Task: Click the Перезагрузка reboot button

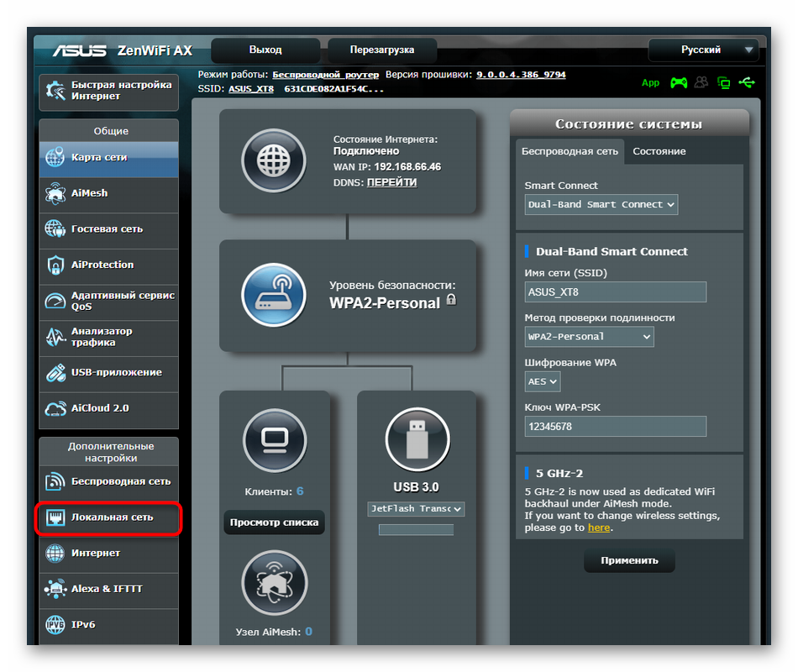Action: (x=382, y=50)
